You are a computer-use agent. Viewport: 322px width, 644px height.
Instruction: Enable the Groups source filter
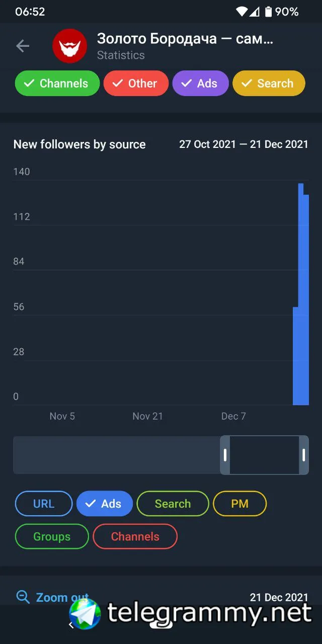(x=52, y=536)
